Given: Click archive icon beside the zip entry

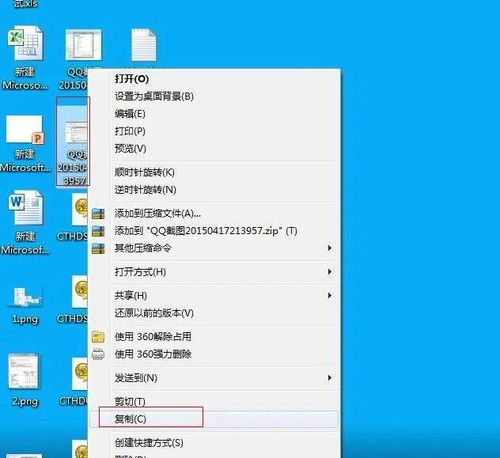Looking at the screenshot, I should pos(98,231).
